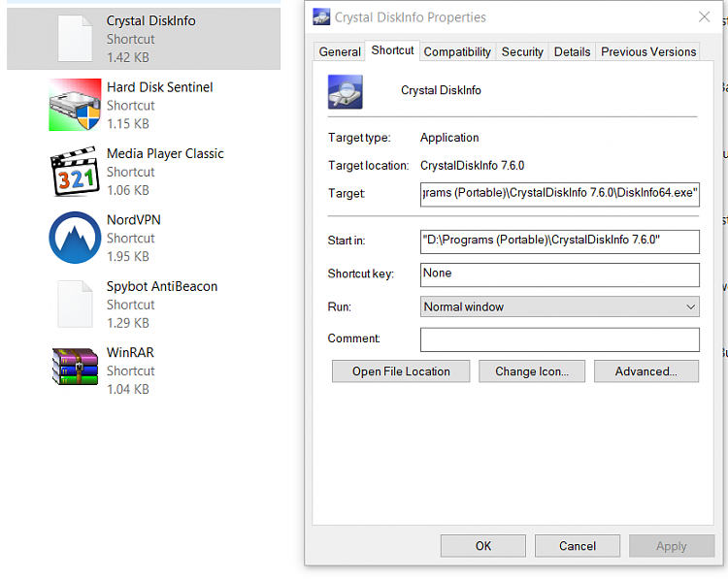Click the WinRAR books icon
Screen dimensions: 728x579
pos(75,367)
